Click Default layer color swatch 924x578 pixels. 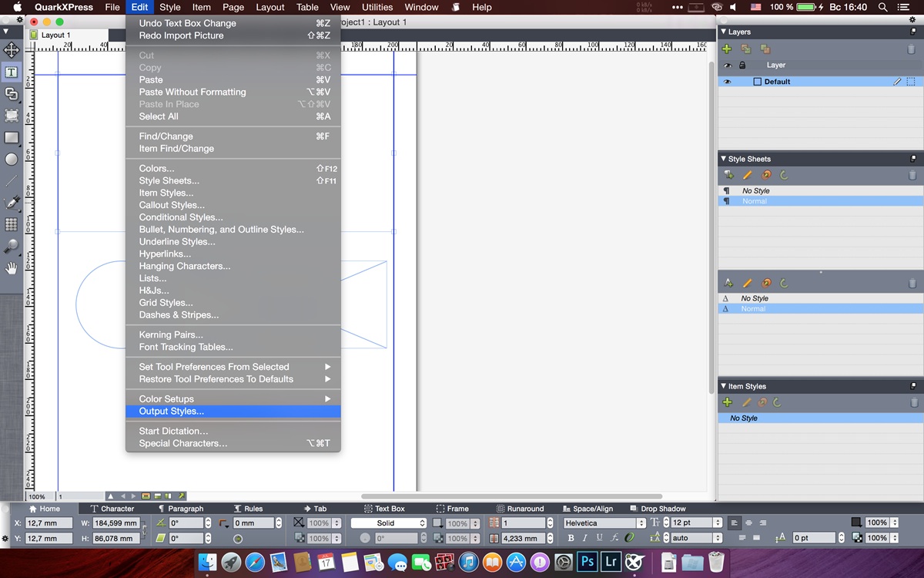[x=758, y=82]
